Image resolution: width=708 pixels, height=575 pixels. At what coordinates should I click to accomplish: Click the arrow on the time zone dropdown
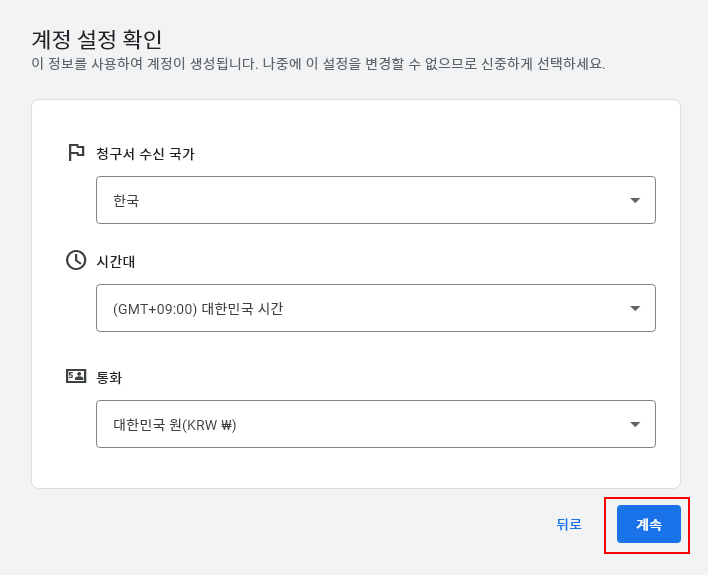click(635, 308)
